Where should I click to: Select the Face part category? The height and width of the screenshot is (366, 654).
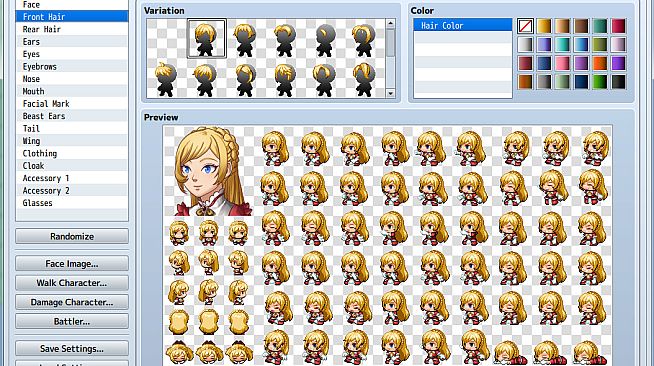tap(72, 5)
